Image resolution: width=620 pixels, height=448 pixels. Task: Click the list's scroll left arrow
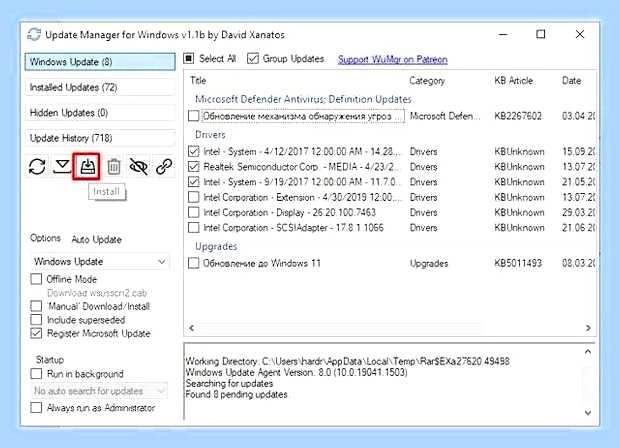(191, 328)
